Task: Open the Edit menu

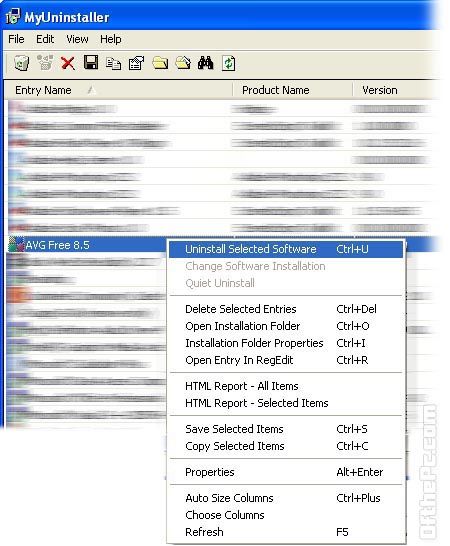Action: click(x=45, y=39)
